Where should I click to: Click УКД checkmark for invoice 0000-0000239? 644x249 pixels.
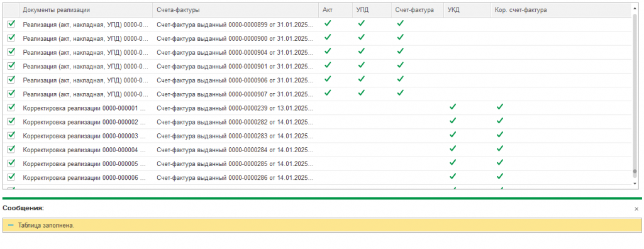(x=453, y=107)
